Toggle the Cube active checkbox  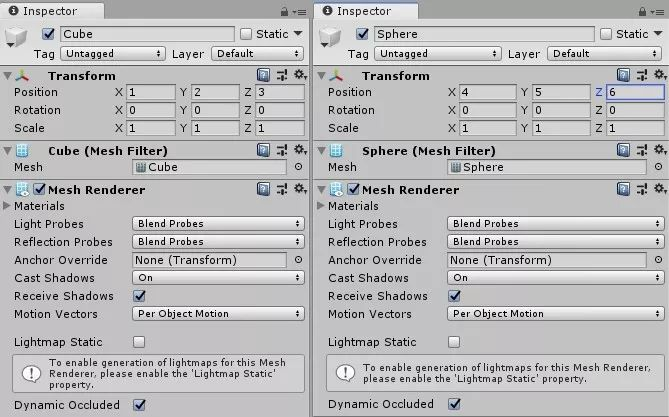click(x=48, y=34)
